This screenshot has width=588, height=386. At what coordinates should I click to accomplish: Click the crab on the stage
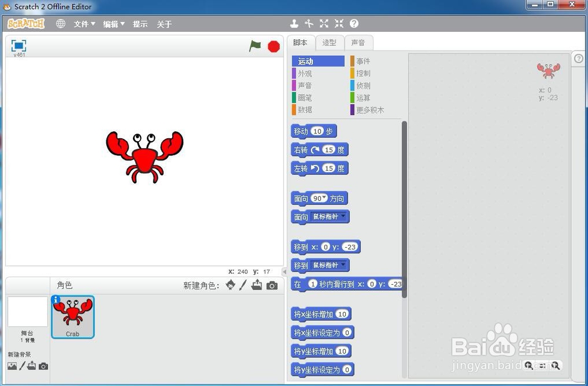(145, 157)
